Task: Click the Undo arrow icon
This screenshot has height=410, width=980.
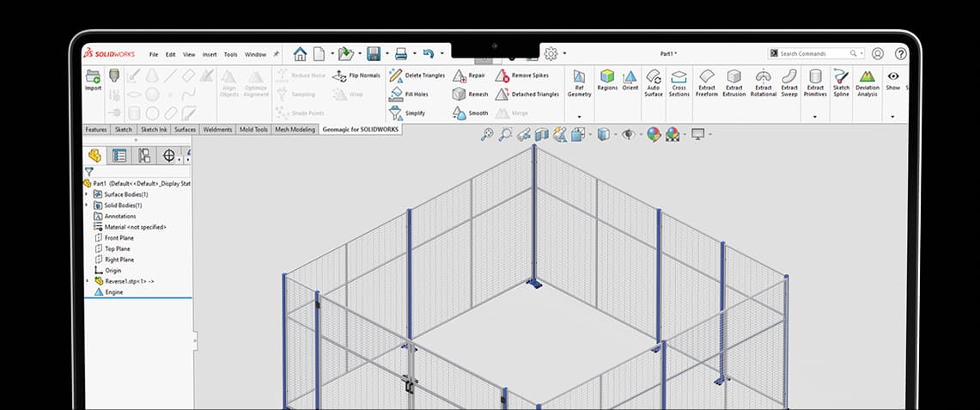Action: click(x=428, y=54)
